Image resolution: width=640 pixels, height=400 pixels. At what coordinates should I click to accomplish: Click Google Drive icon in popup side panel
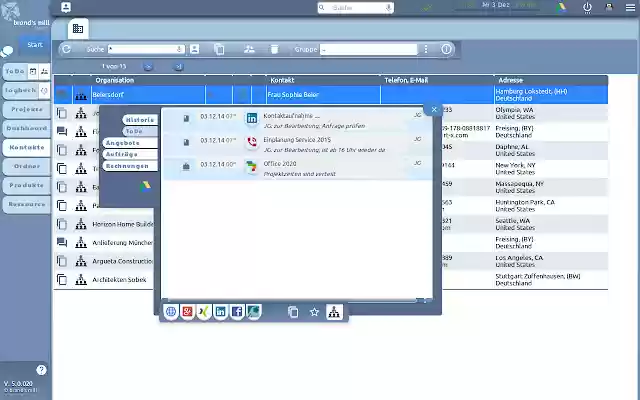145,187
